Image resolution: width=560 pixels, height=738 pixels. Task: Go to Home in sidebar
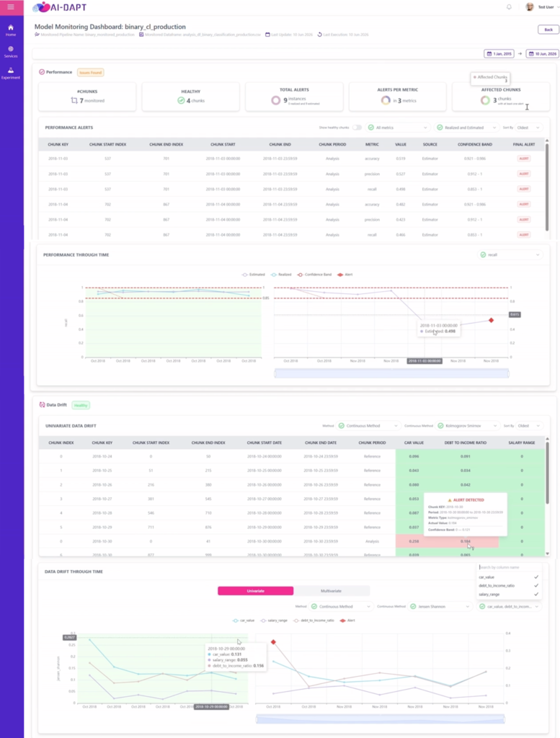click(x=11, y=30)
